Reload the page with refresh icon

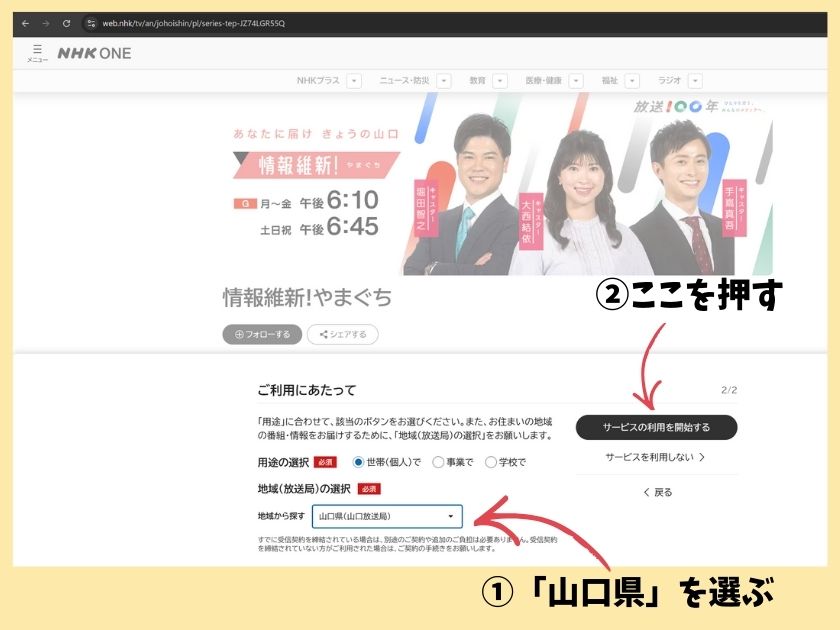[x=66, y=23]
